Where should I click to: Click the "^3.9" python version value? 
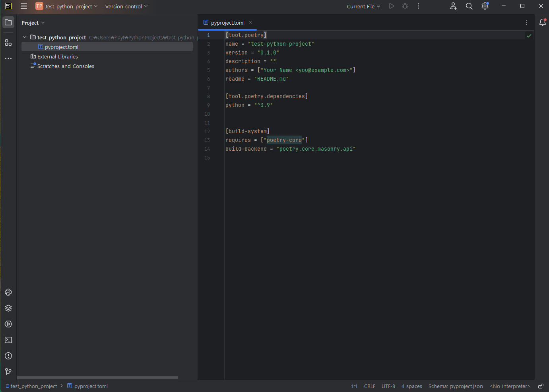[264, 105]
